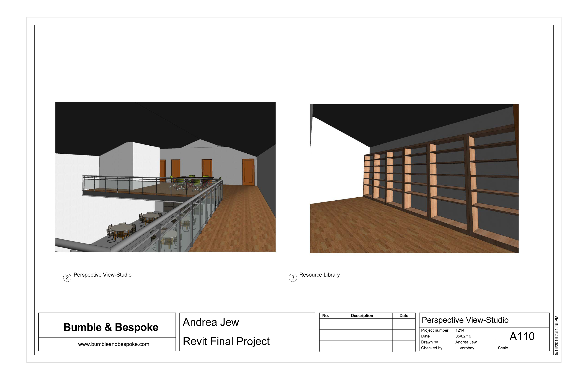This screenshot has width=588, height=380.
Task: Select the Andrea Jew client name text
Action: pos(211,322)
